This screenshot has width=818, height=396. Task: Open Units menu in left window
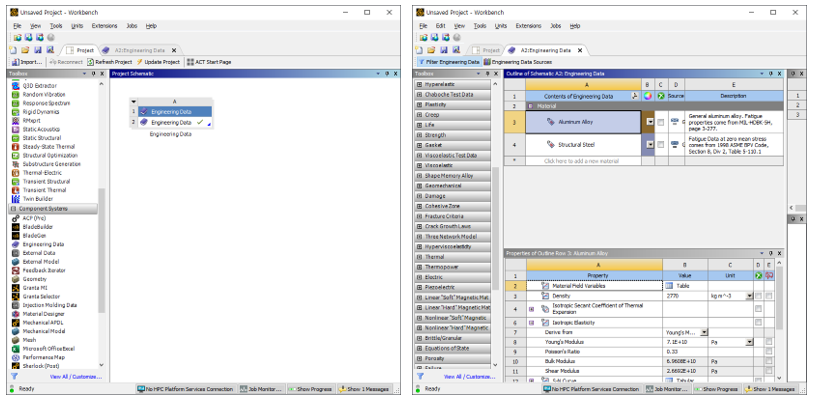coord(77,26)
